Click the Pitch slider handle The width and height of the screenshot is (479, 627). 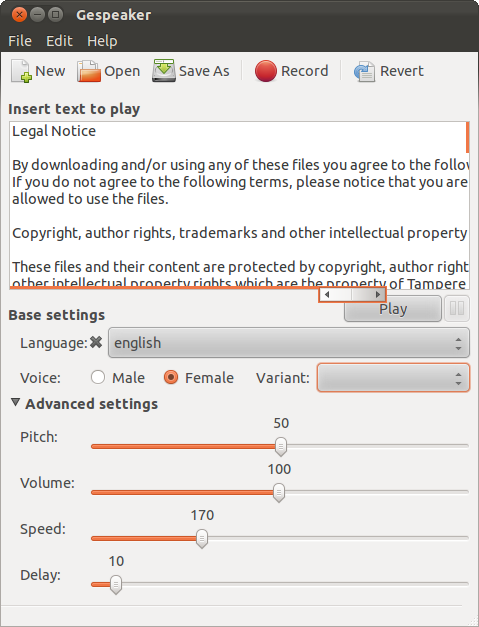coord(281,446)
